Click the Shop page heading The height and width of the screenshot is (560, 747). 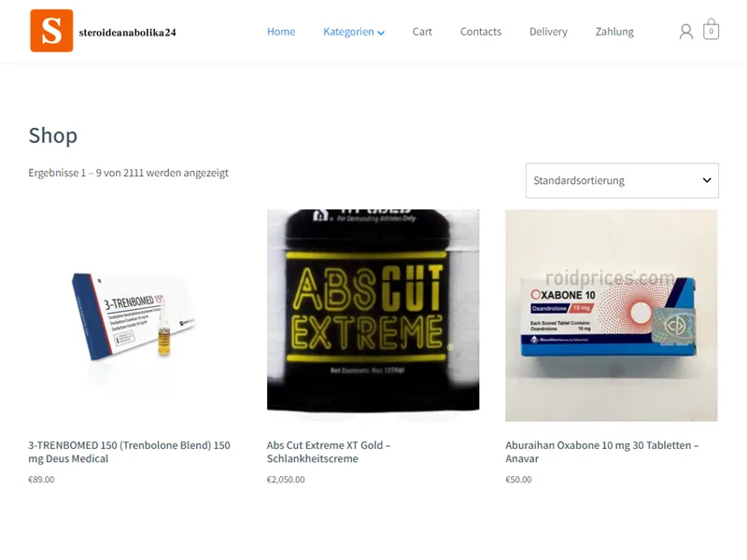point(53,135)
